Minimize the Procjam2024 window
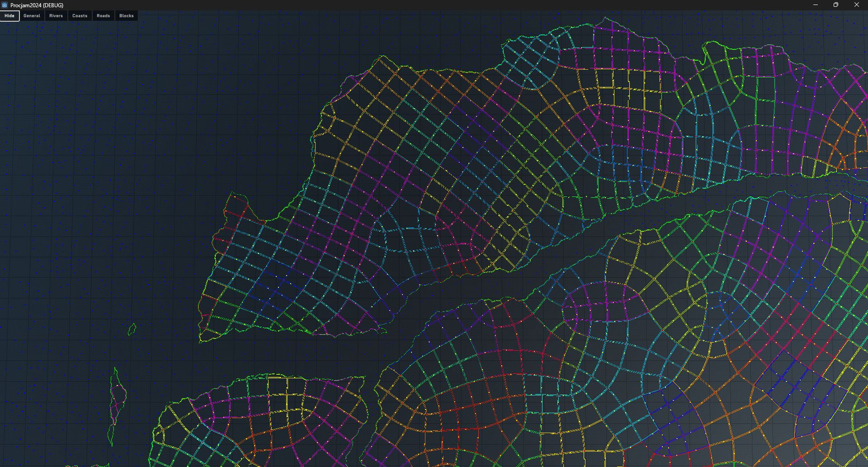The width and height of the screenshot is (868, 467). click(x=816, y=5)
